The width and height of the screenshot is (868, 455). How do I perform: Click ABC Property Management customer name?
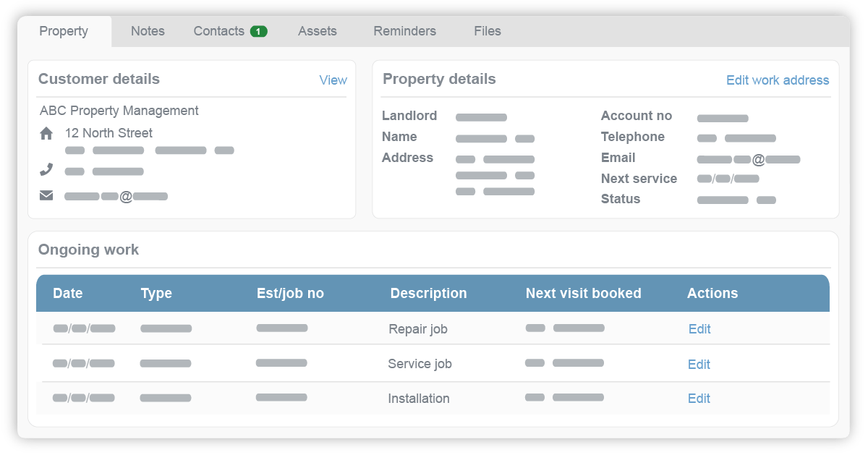[119, 111]
